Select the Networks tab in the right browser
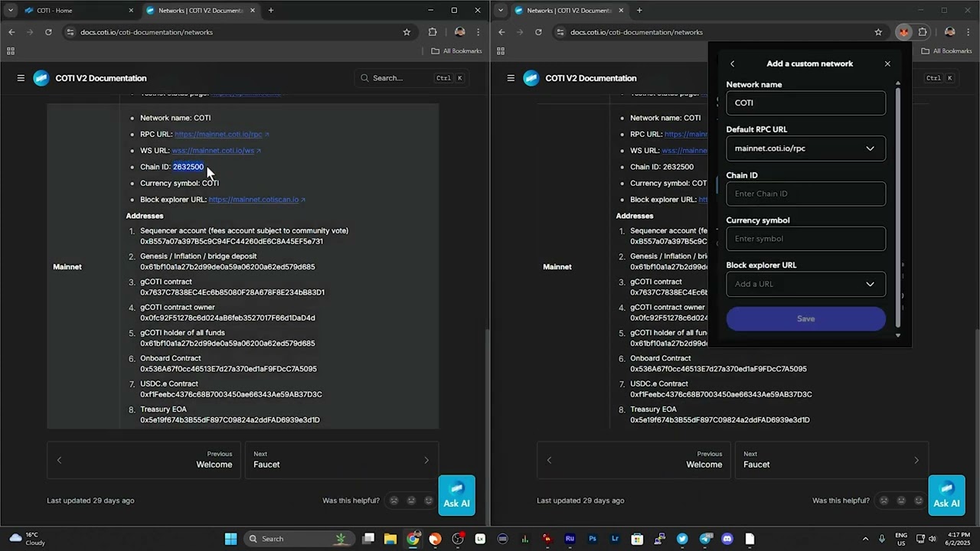 (569, 11)
